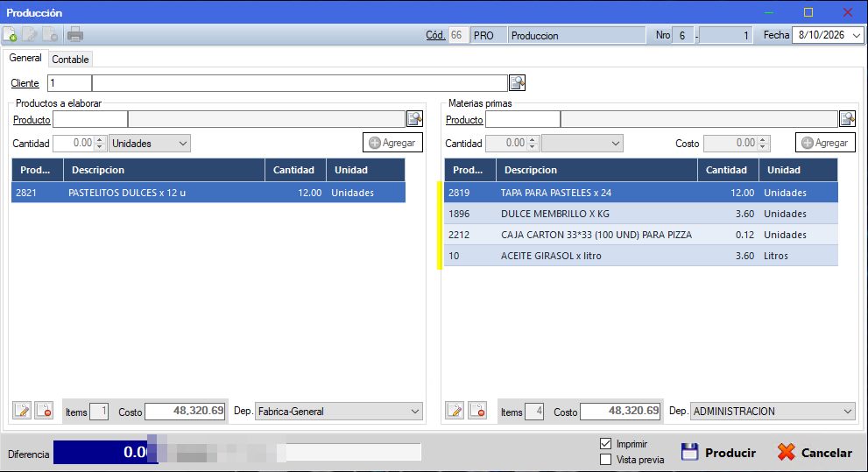Remove selected item in Productos a elaborar
This screenshot has height=472, width=868.
tap(44, 411)
